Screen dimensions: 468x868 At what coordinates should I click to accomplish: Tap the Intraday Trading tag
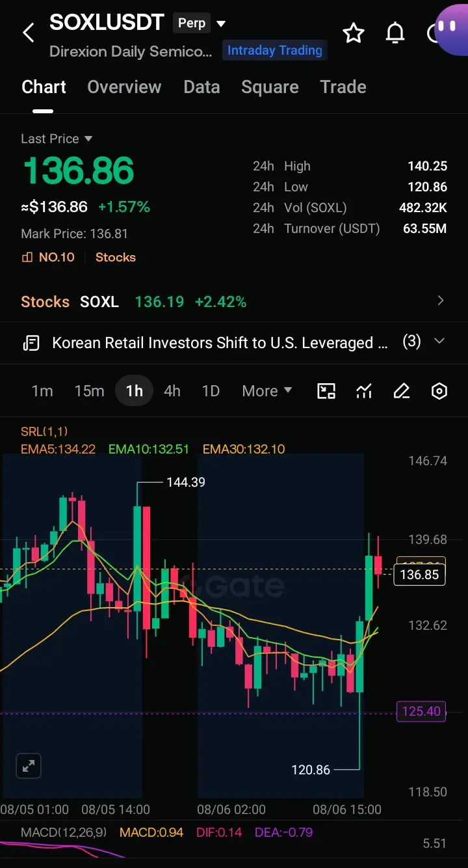point(274,51)
